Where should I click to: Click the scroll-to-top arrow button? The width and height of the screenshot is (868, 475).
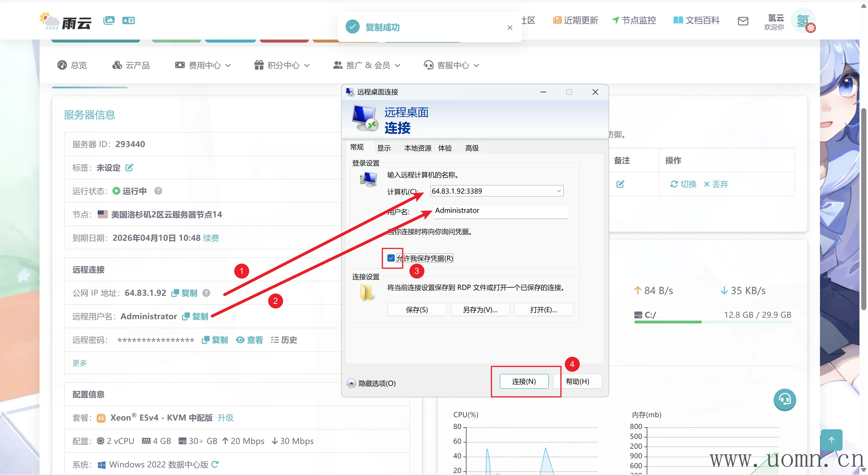[x=831, y=440]
